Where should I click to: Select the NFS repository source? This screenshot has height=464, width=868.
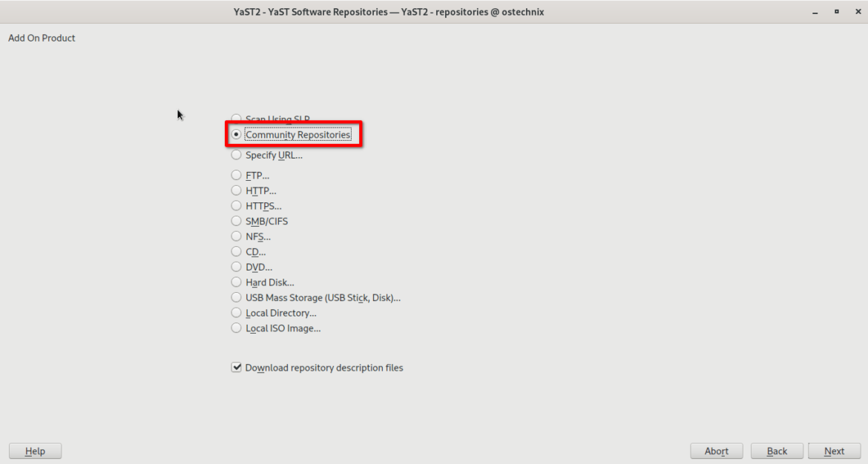(237, 236)
